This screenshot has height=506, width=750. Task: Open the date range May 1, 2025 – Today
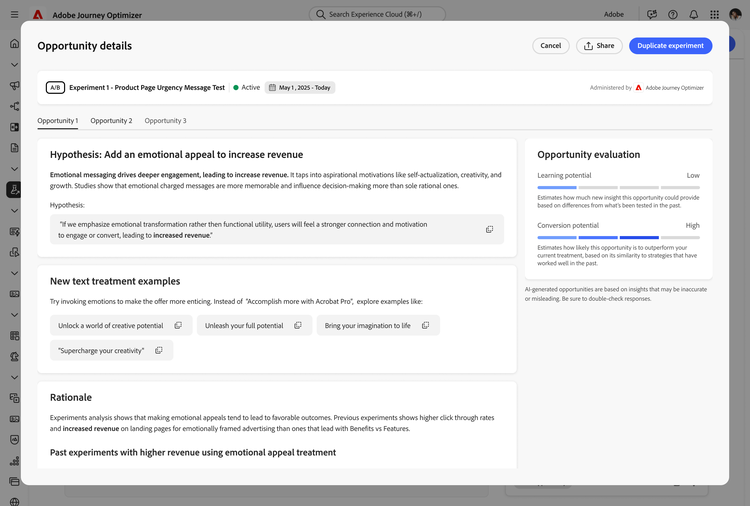click(x=300, y=88)
